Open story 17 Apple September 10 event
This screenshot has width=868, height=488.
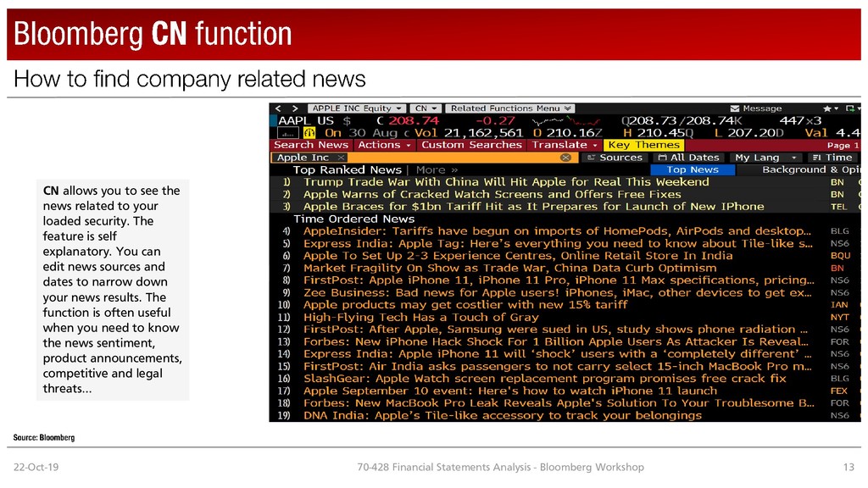coord(509,391)
